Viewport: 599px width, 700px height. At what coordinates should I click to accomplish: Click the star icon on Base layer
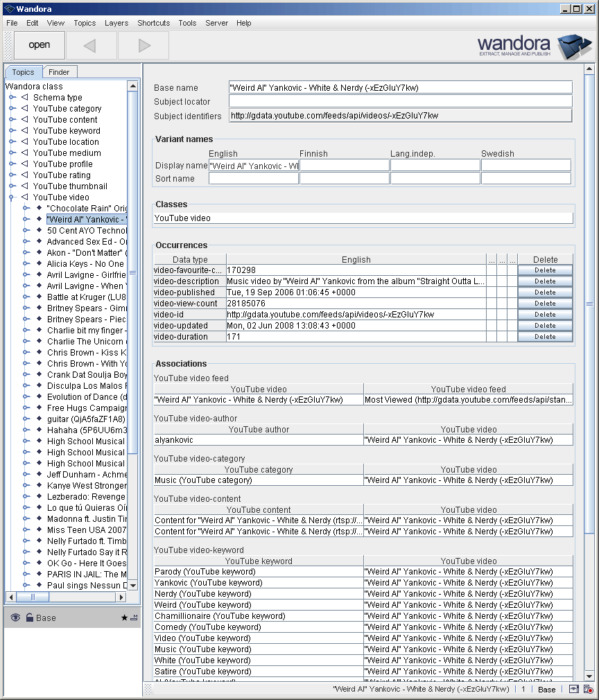(x=124, y=618)
